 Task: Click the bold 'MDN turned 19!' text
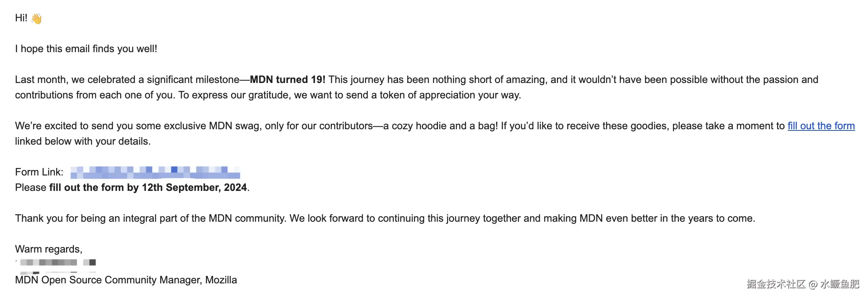[287, 80]
